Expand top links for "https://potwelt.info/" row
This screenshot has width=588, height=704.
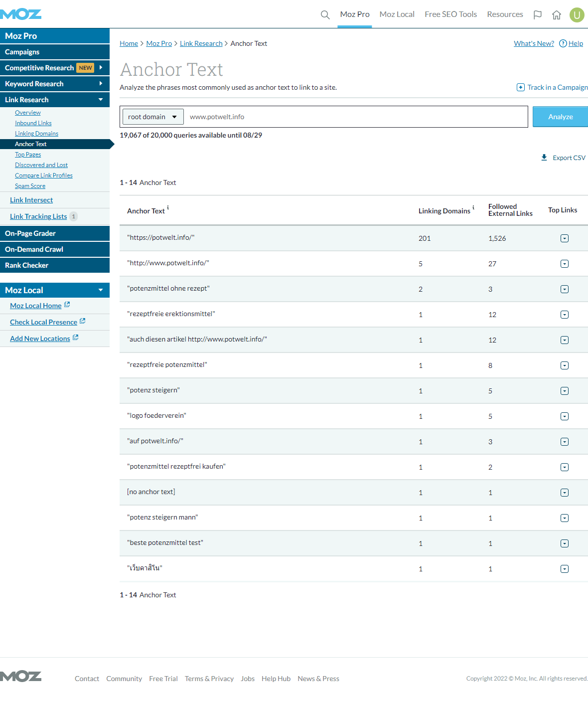(564, 238)
